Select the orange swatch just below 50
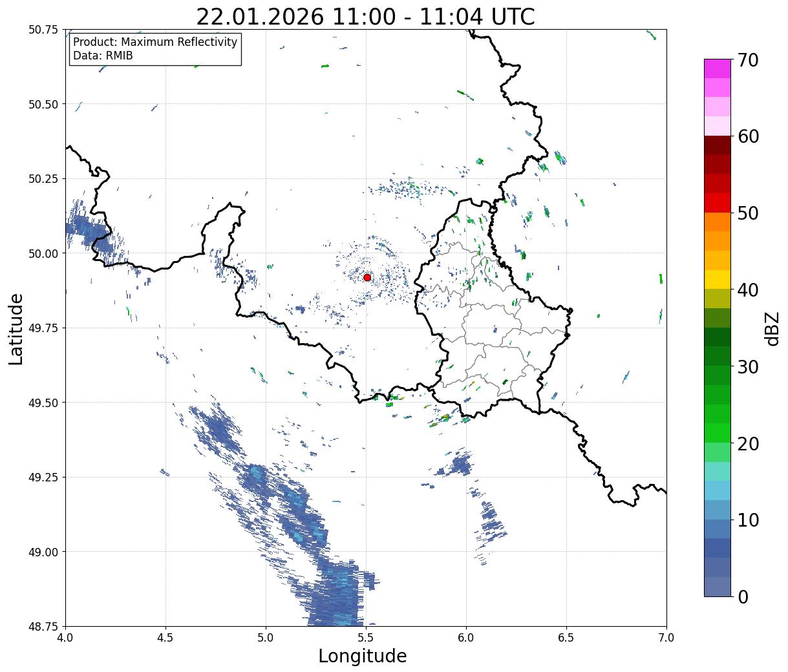 point(718,222)
